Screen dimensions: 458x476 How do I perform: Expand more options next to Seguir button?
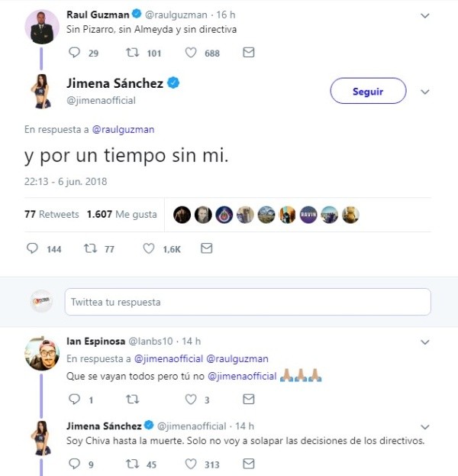(x=425, y=92)
